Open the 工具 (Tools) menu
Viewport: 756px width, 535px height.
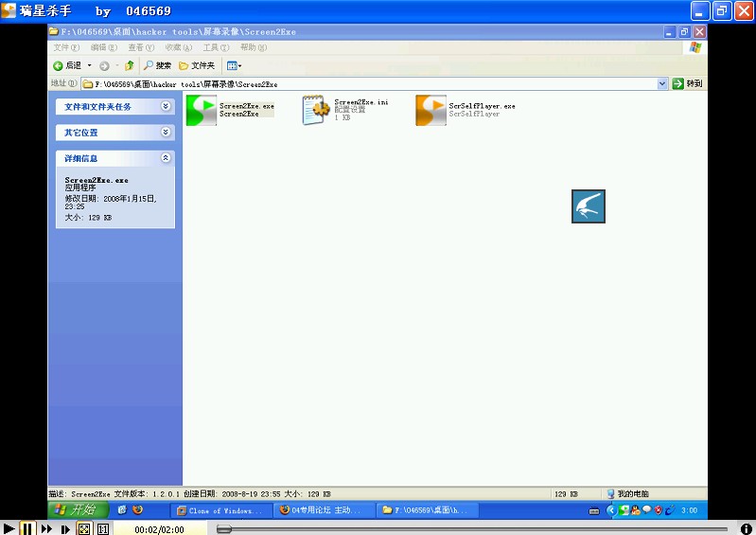click(216, 47)
